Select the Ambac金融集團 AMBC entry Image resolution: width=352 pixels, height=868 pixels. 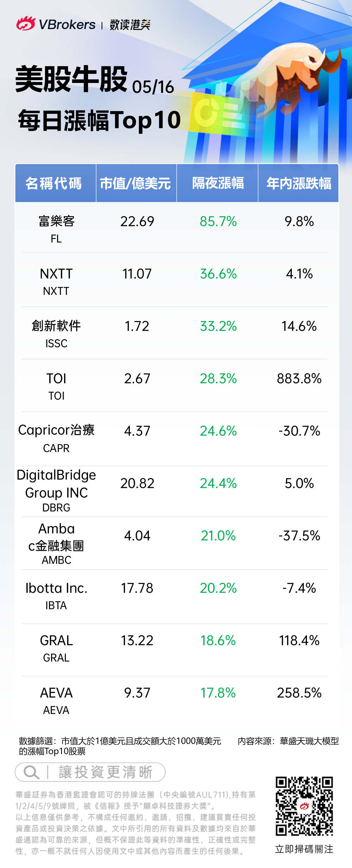pyautogui.click(x=56, y=543)
